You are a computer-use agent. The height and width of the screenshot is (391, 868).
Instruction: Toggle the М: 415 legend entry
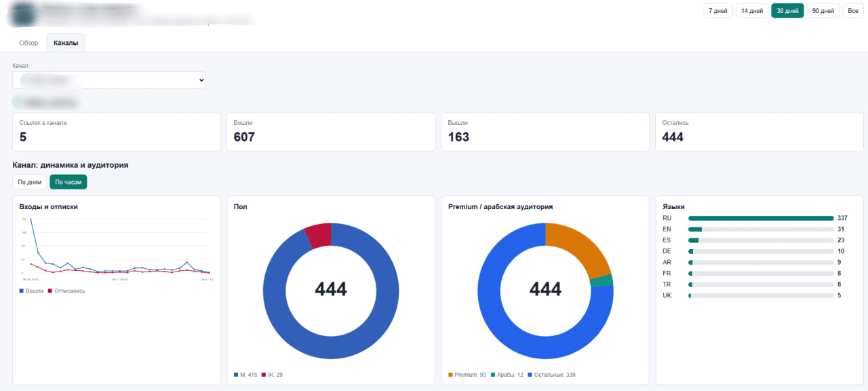coord(245,375)
